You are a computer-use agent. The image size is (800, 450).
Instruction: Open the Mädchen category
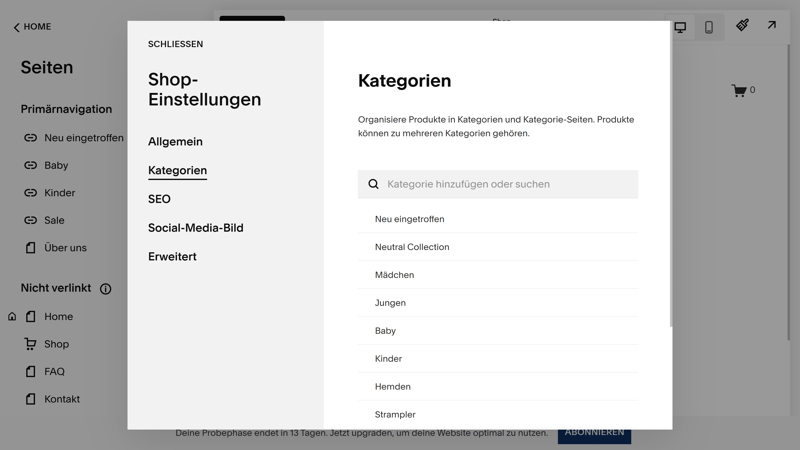[394, 275]
